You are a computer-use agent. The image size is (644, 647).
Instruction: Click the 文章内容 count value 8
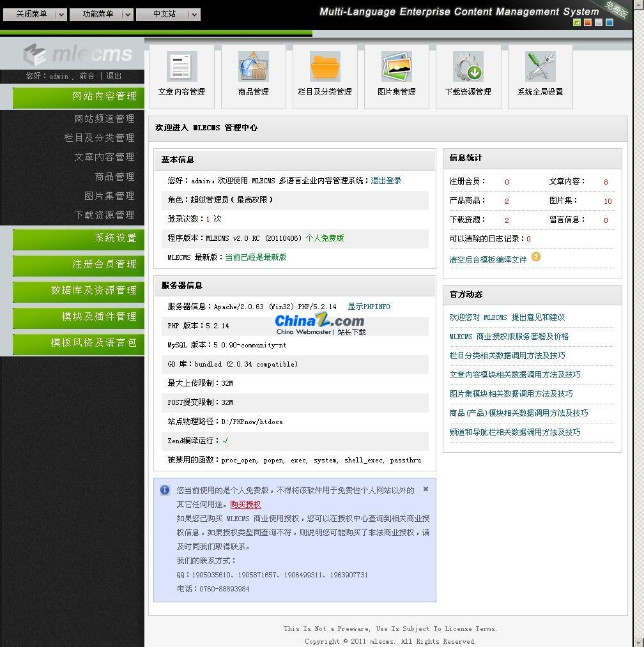tap(606, 182)
